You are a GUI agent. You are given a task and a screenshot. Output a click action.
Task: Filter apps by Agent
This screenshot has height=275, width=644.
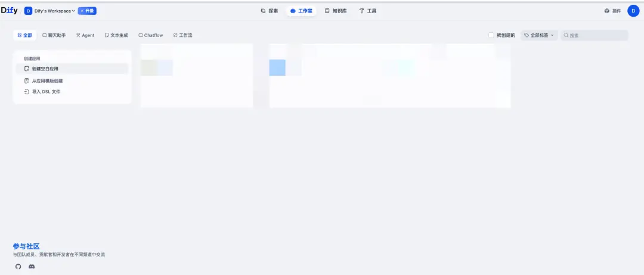click(85, 35)
